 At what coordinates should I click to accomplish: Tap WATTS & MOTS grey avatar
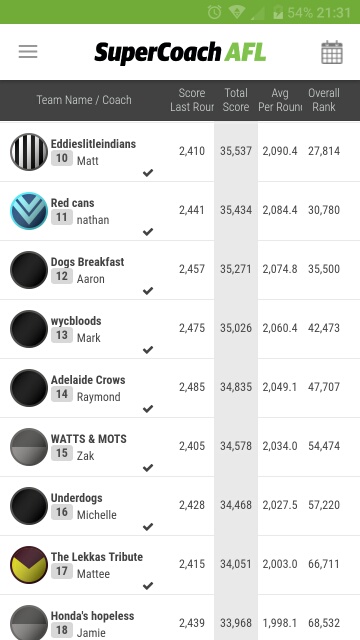(29, 447)
